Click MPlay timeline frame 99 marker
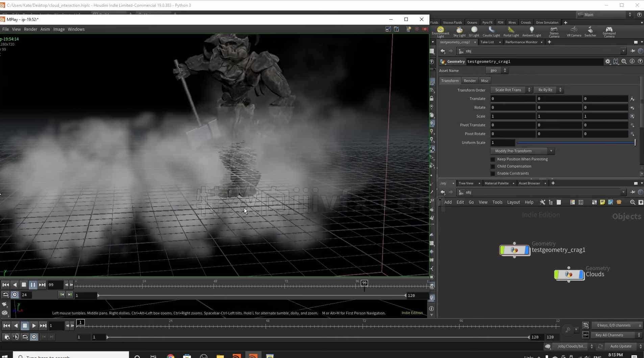 point(364,283)
